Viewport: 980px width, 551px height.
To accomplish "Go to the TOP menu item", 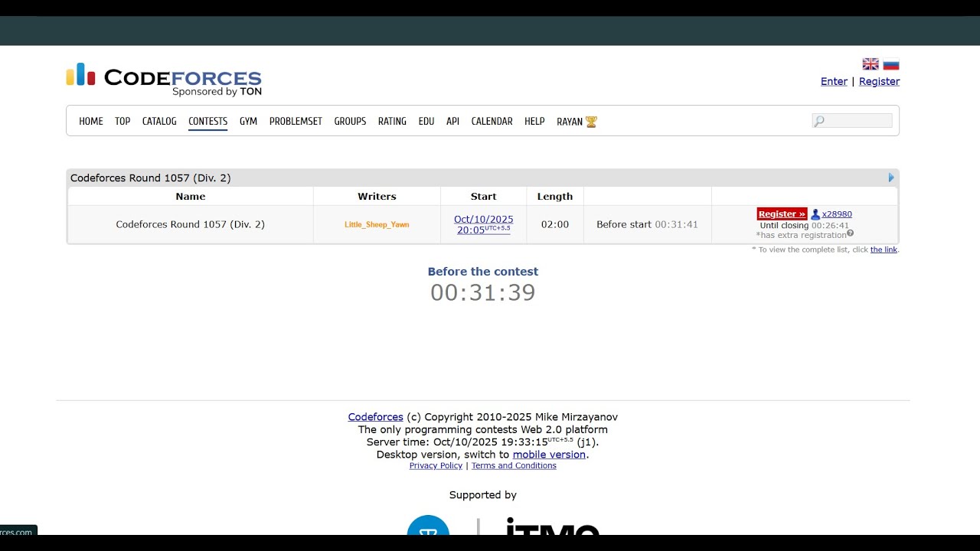I will (x=122, y=122).
